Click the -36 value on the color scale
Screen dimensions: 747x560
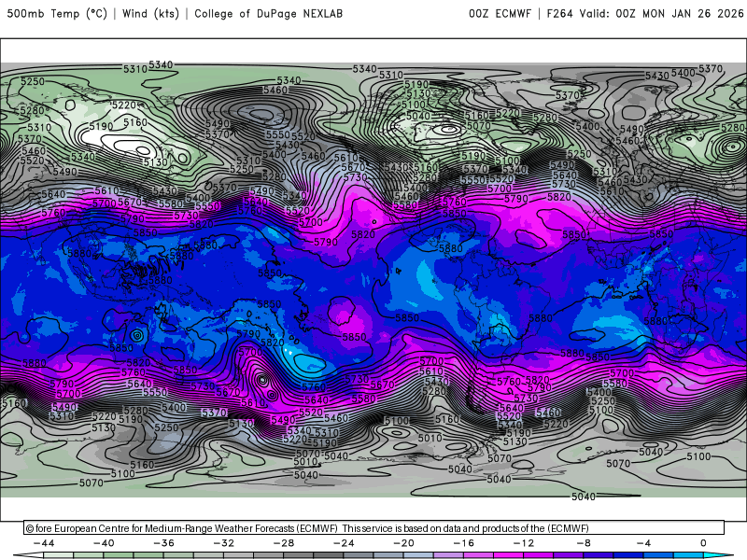[164, 543]
